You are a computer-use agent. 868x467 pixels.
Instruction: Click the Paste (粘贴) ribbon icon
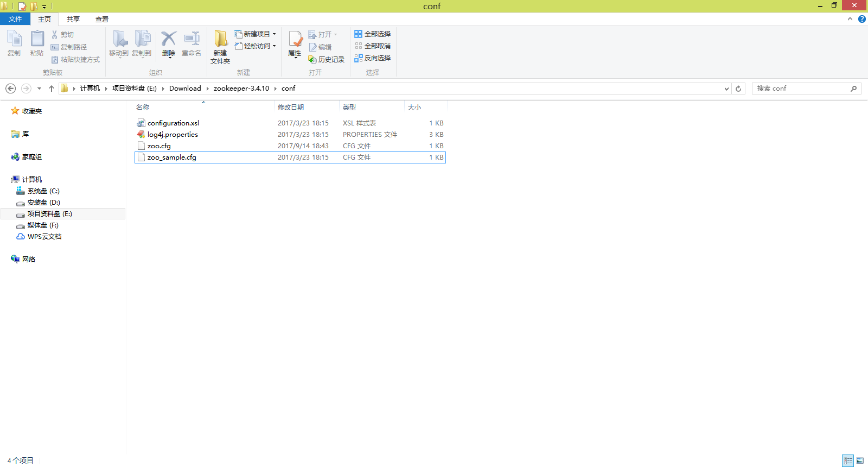(x=37, y=39)
